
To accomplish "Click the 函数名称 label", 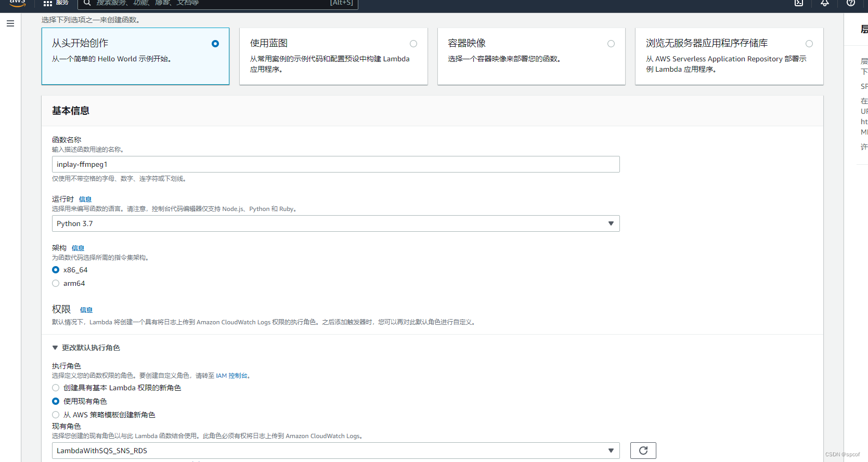I will 67,140.
